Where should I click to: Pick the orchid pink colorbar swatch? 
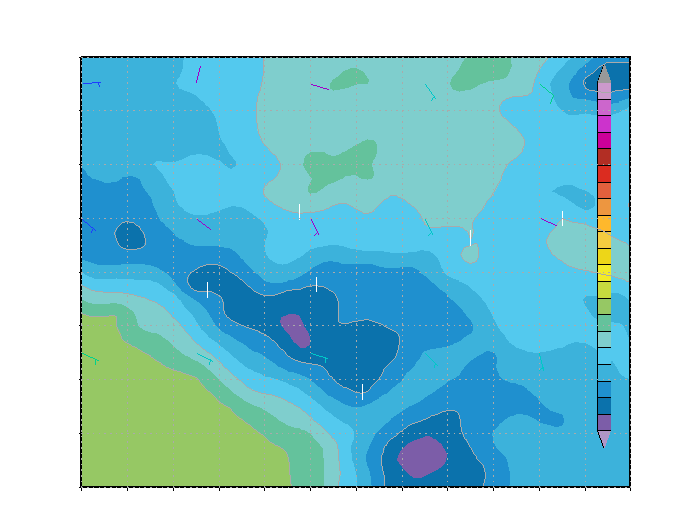604,108
